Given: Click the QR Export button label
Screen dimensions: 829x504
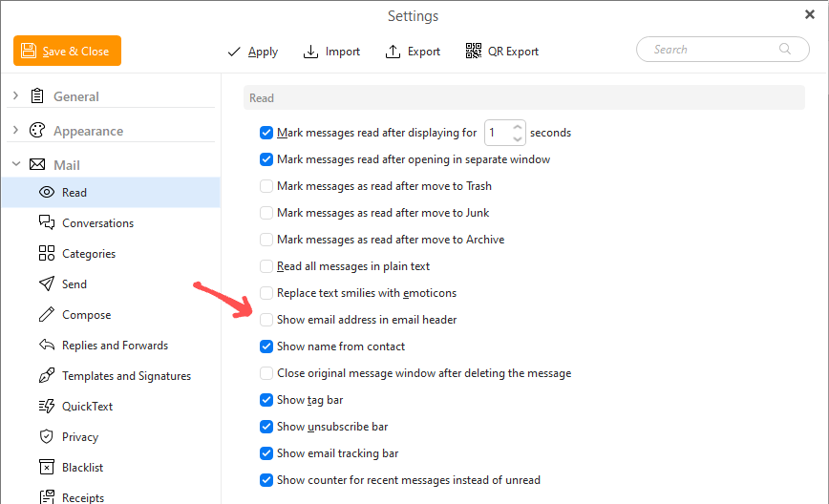Looking at the screenshot, I should (513, 52).
